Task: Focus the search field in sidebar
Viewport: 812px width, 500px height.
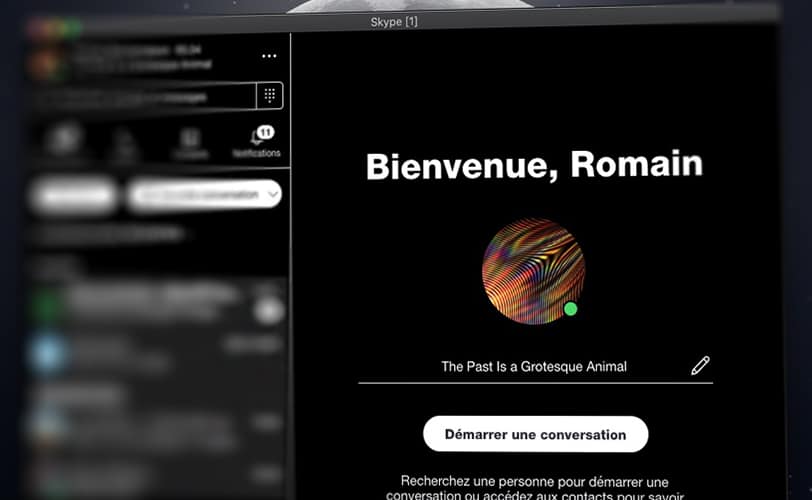Action: (144, 96)
